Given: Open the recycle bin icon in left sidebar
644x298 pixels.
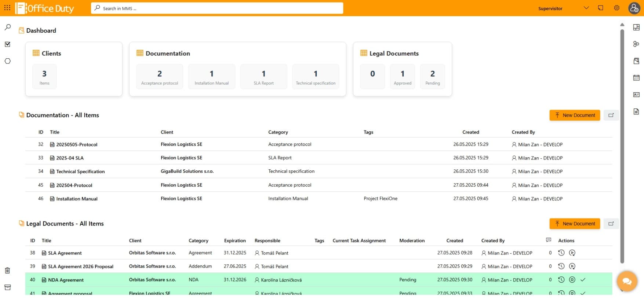Looking at the screenshot, I should click(7, 271).
